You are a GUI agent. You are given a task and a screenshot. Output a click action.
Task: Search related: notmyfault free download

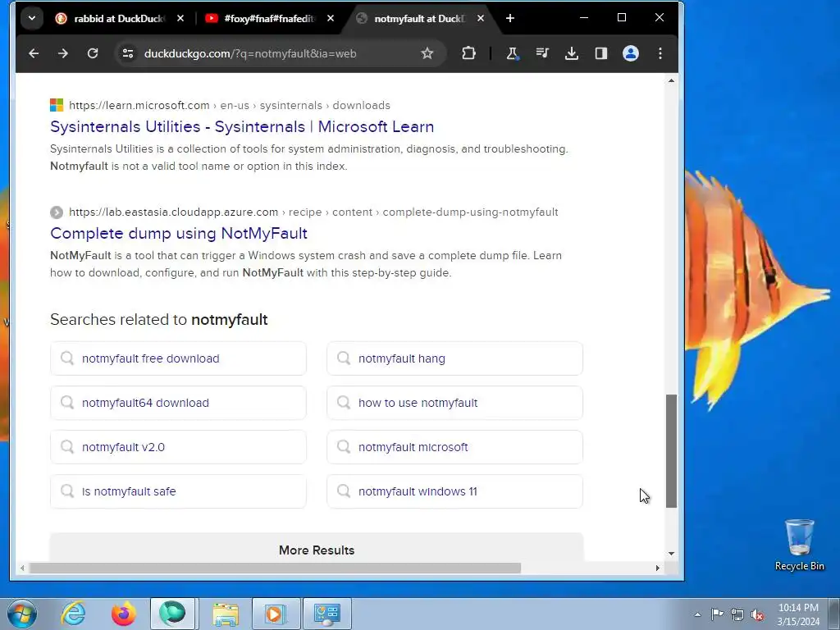178,358
